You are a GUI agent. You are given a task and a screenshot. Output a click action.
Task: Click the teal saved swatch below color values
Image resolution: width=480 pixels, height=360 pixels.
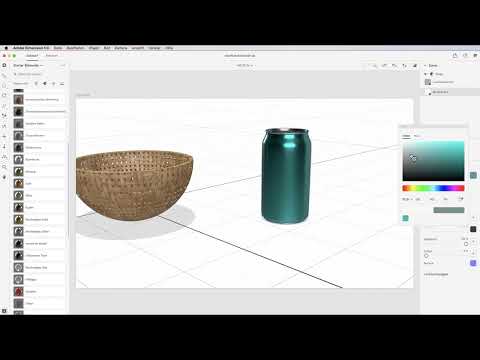(x=405, y=218)
